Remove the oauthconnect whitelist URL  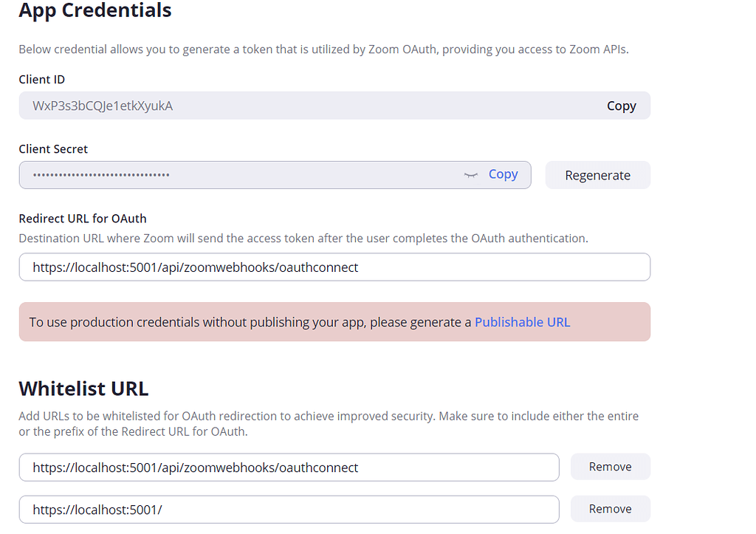[x=610, y=467]
